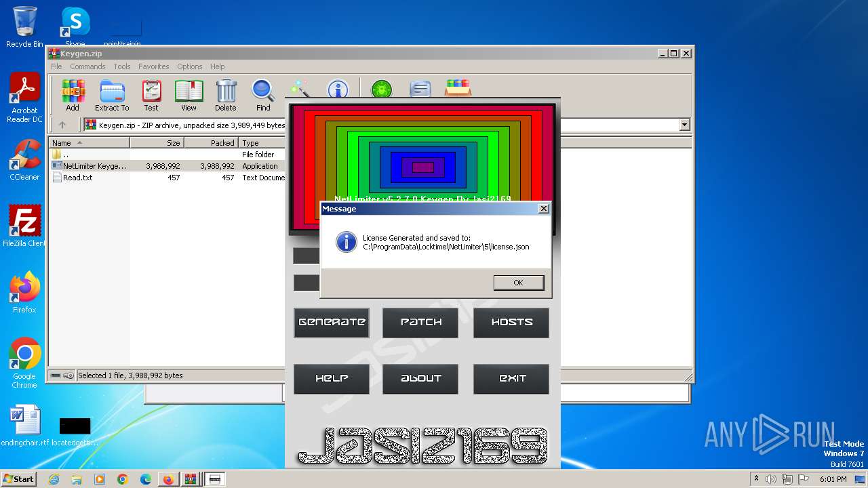The width and height of the screenshot is (868, 488).
Task: Click the About button in keygen
Action: click(x=420, y=379)
